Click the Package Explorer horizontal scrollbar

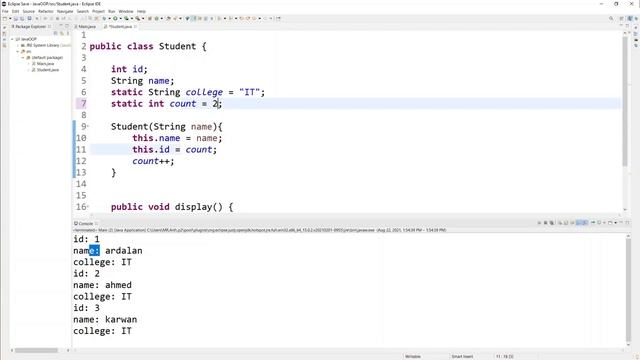pos(37,350)
